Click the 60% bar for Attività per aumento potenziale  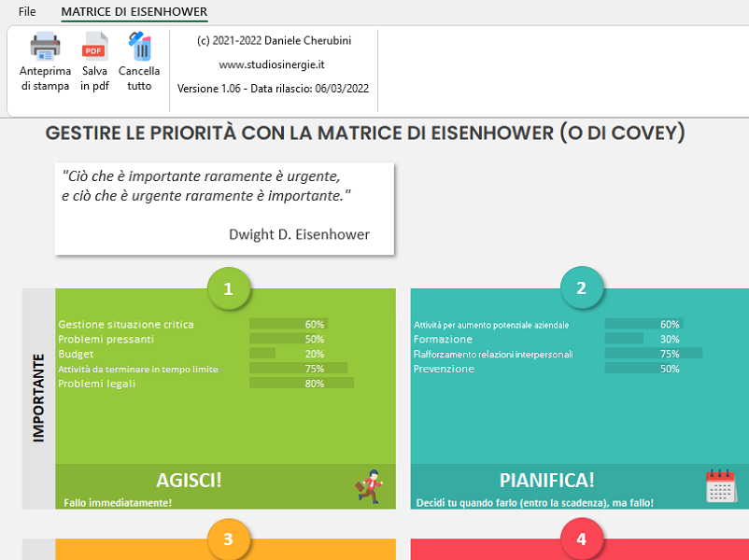(643, 325)
